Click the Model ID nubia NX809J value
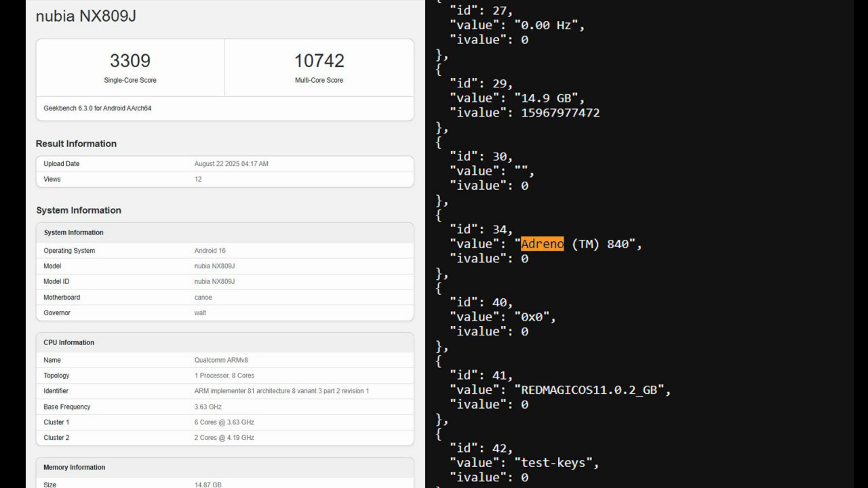868x488 pixels. [214, 282]
